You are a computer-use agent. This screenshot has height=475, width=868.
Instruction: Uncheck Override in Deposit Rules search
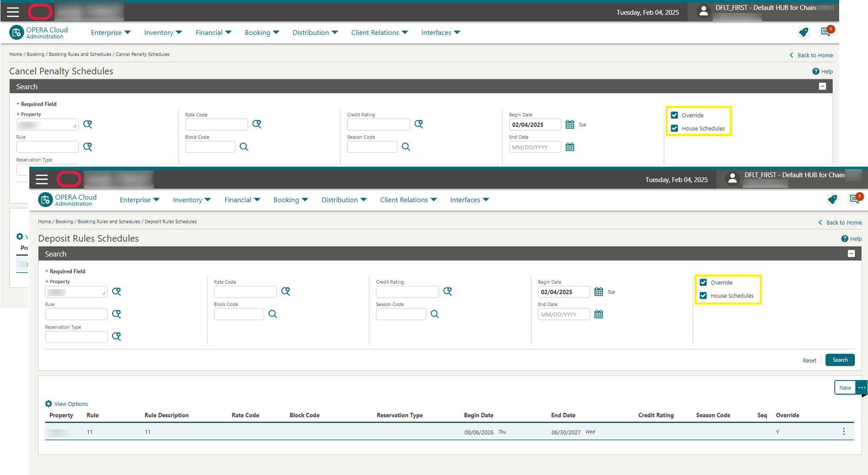click(703, 283)
